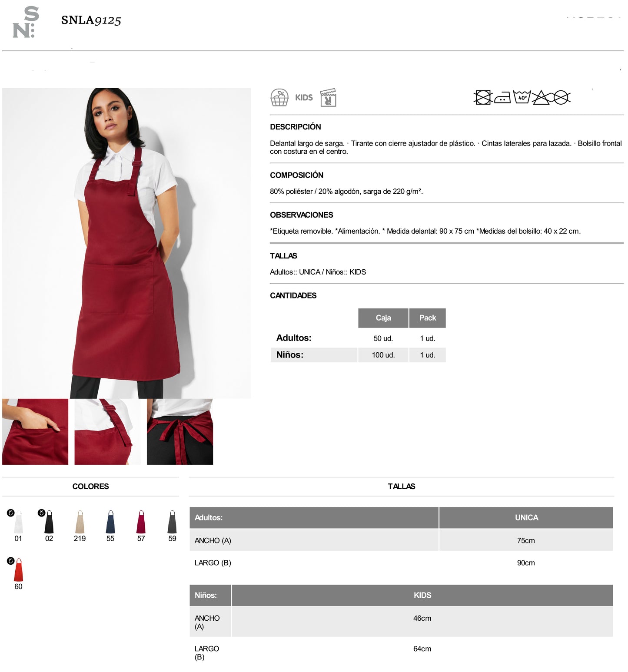This screenshot has width=628, height=672.
Task: Choose beige apron color 219
Action: pos(80,522)
